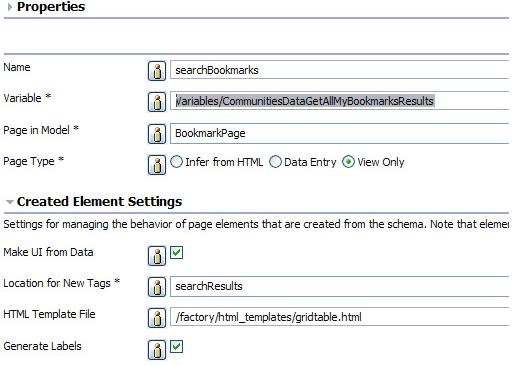The image size is (525, 365).
Task: Click the profile icon beside Make UI from Data
Action: [x=157, y=256]
